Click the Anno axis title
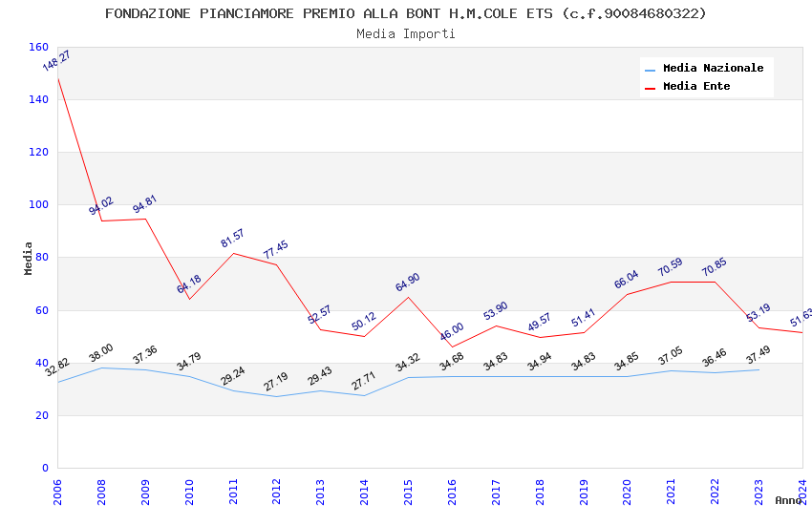 point(788,500)
